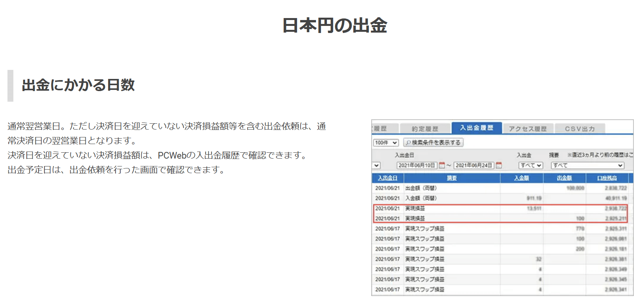Screen dimensions: 644x307
Task: Sort by the 入出金日 column header
Action: tap(387, 178)
